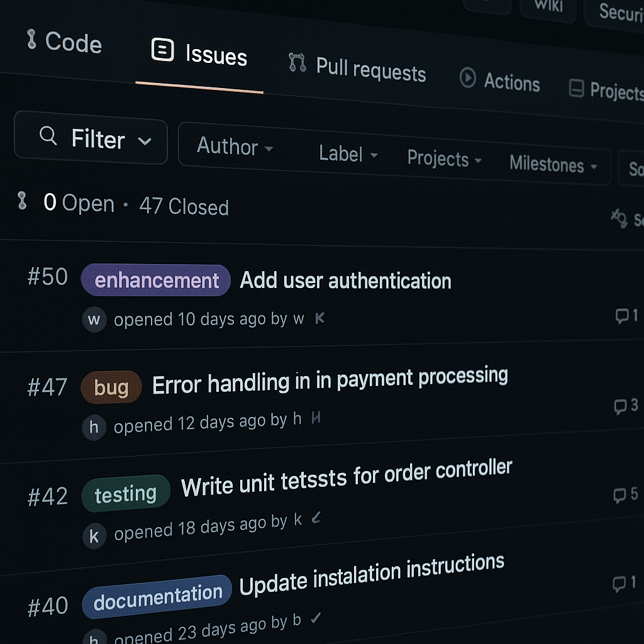
Task: Click the 'h' author avatar on issue #47
Action: [94, 428]
